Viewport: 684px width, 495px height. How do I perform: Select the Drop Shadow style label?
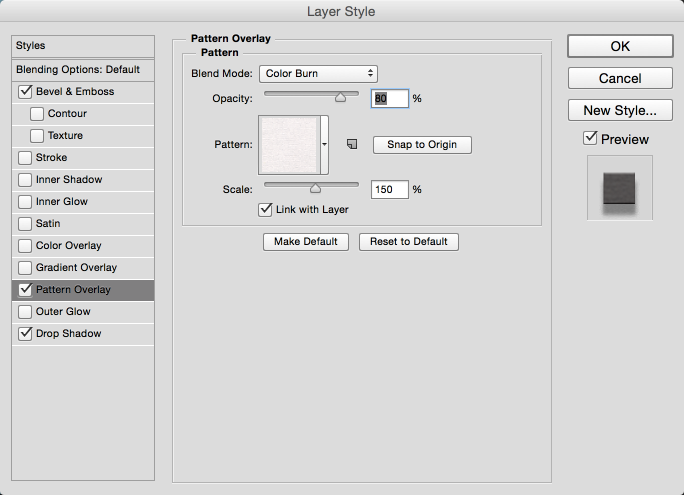(x=68, y=334)
